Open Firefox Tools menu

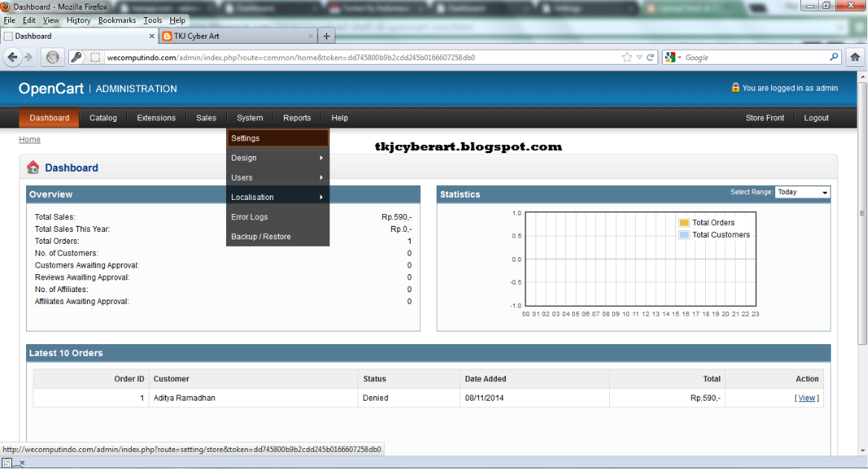[x=152, y=21]
